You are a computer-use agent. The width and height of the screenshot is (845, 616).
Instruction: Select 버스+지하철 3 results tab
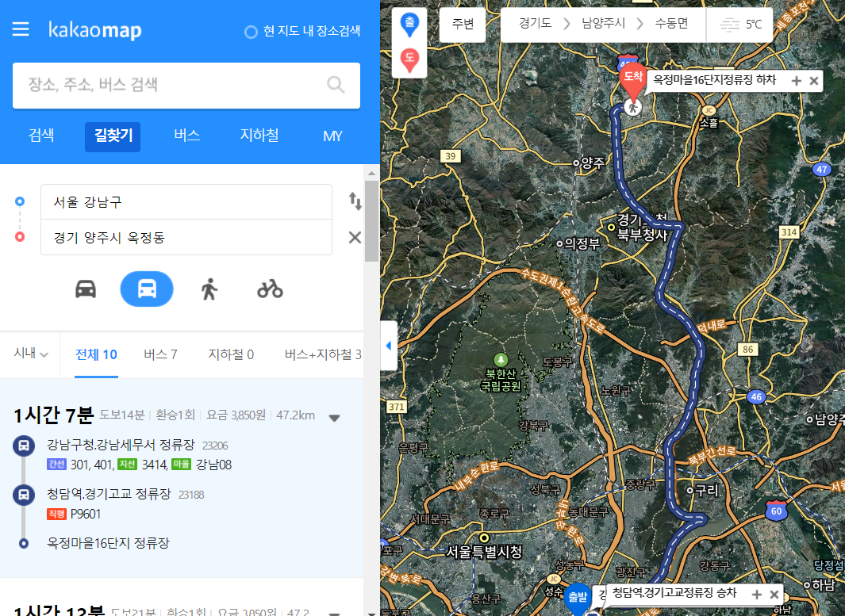[323, 354]
